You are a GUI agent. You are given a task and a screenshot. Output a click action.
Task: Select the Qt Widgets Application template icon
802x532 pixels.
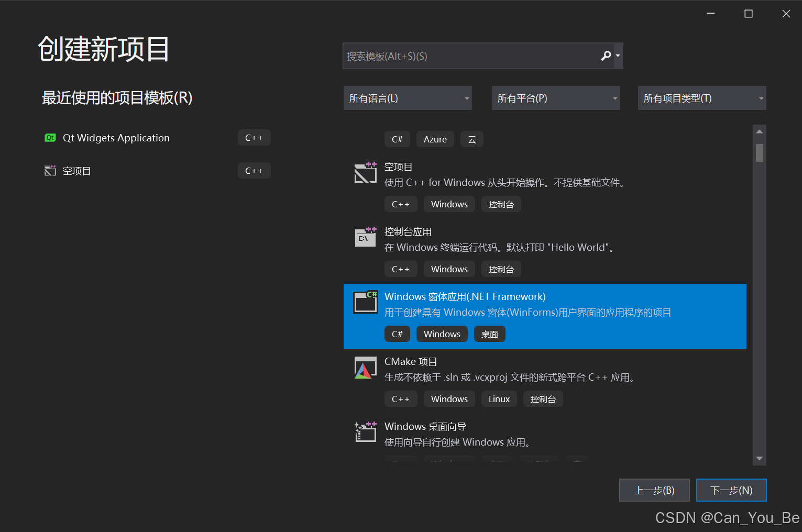click(x=50, y=137)
